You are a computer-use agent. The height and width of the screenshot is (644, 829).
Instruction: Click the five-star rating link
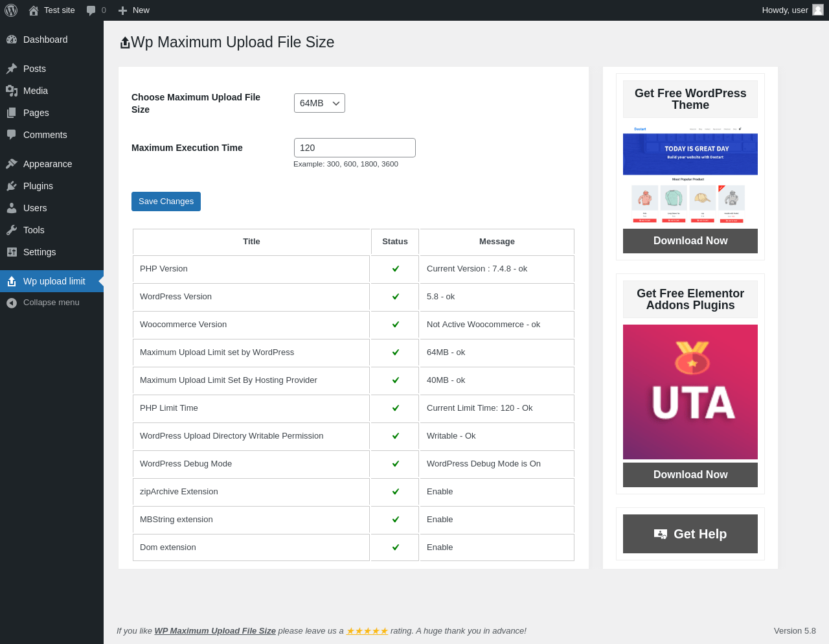point(367,631)
